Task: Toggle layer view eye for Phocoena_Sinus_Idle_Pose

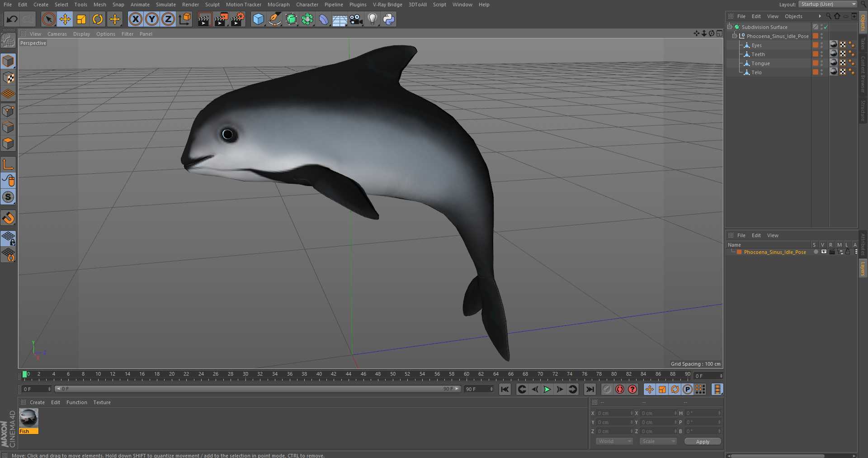Action: (824, 252)
